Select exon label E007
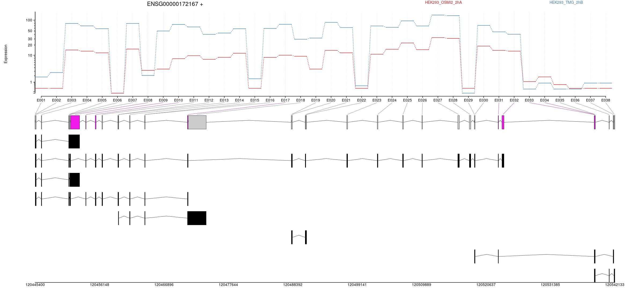The height and width of the screenshot is (290, 644). (x=133, y=100)
